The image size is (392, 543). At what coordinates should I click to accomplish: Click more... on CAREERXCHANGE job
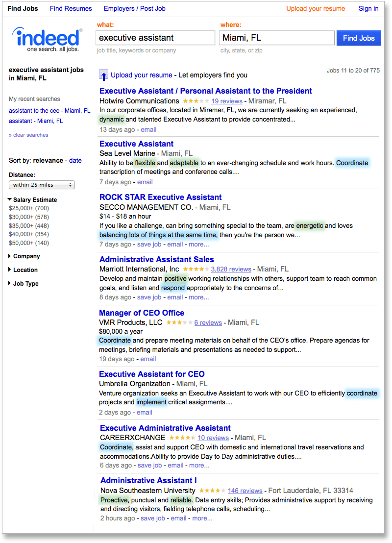coord(199,466)
